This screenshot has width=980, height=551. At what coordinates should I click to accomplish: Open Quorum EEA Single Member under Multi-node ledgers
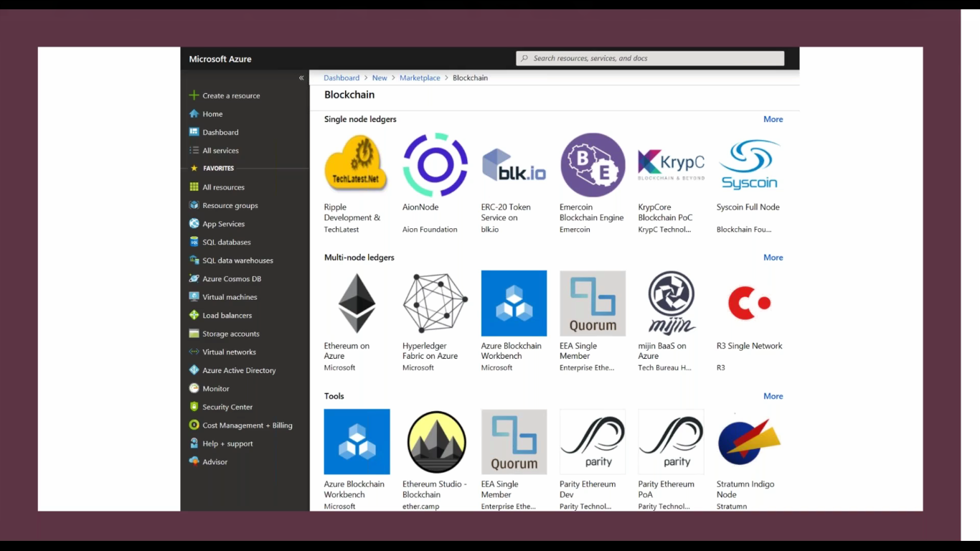click(593, 303)
